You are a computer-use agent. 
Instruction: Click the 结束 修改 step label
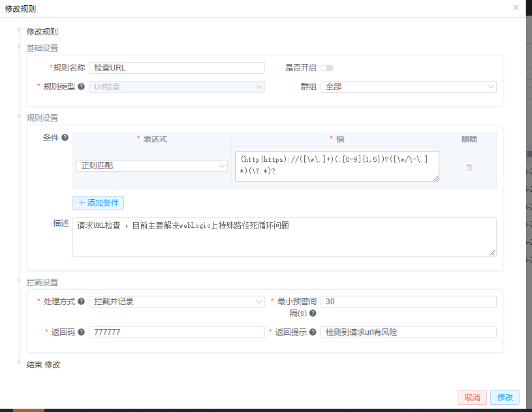(x=44, y=364)
